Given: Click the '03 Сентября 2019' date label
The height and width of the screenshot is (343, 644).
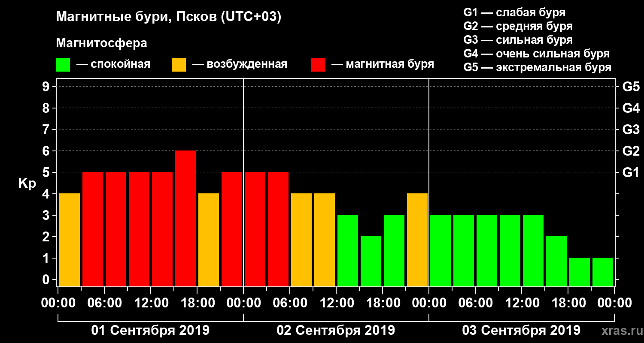Looking at the screenshot, I should click(521, 331).
